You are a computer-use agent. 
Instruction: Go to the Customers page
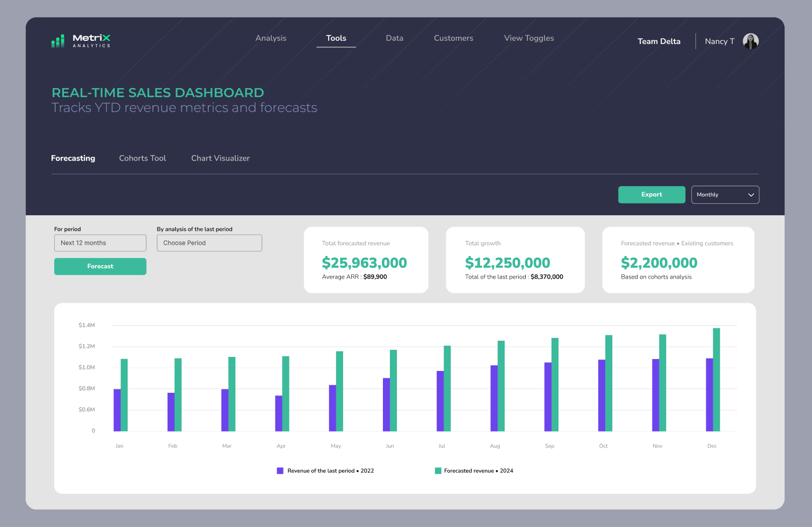pos(453,38)
